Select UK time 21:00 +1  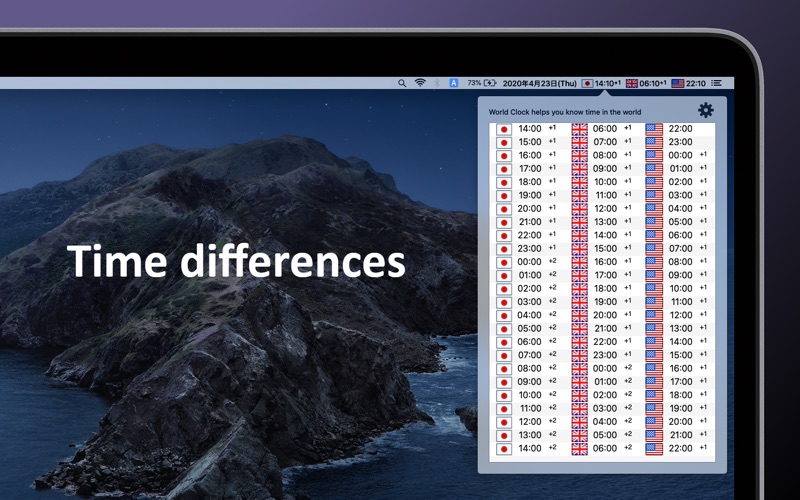(605, 328)
